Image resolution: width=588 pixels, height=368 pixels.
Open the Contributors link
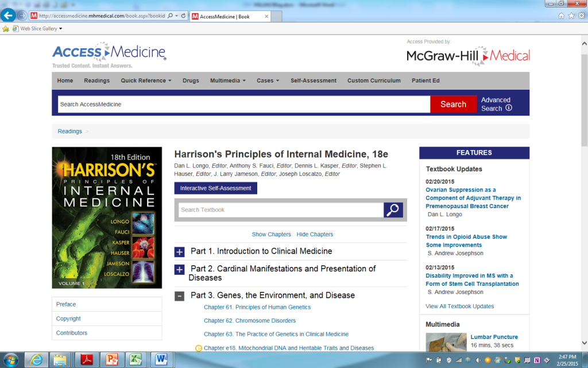tap(72, 333)
